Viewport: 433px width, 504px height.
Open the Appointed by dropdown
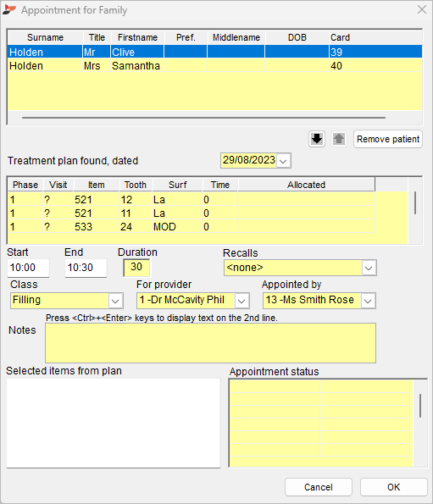[368, 301]
